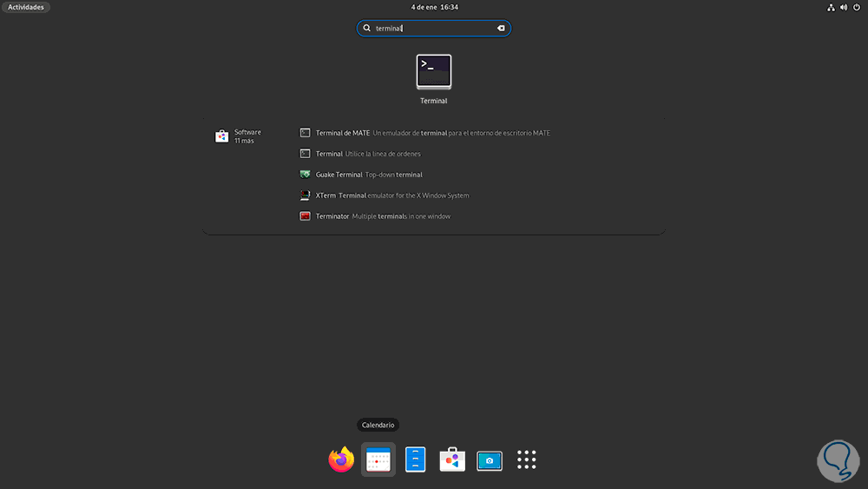Open the Terminal app result
This screenshot has width=868, height=489.
click(433, 79)
